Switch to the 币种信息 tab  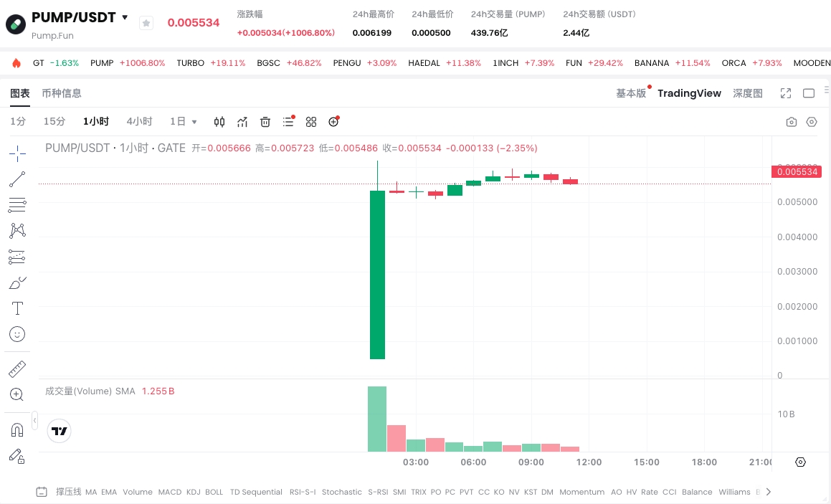(62, 93)
